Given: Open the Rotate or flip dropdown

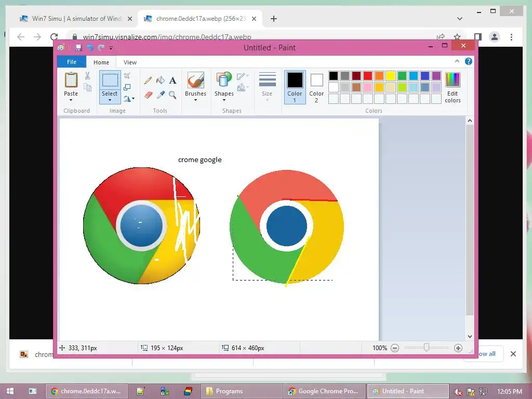Looking at the screenshot, I should [129, 99].
